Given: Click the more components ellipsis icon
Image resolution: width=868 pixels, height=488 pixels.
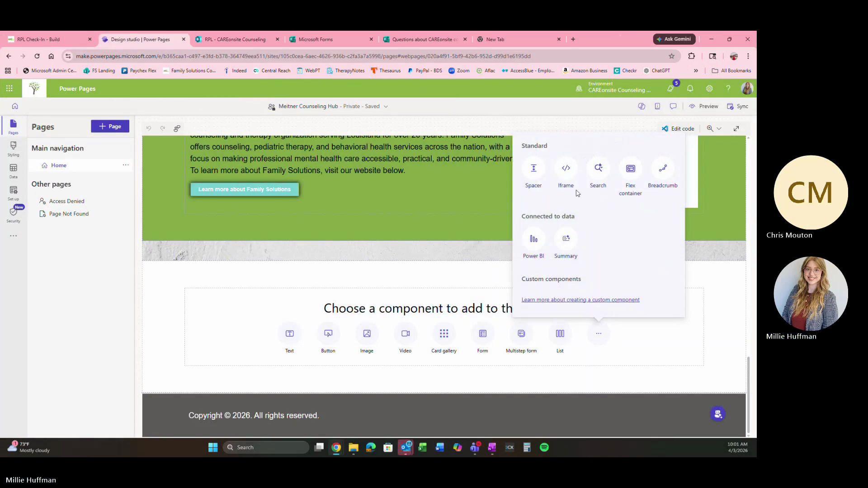Looking at the screenshot, I should (599, 333).
